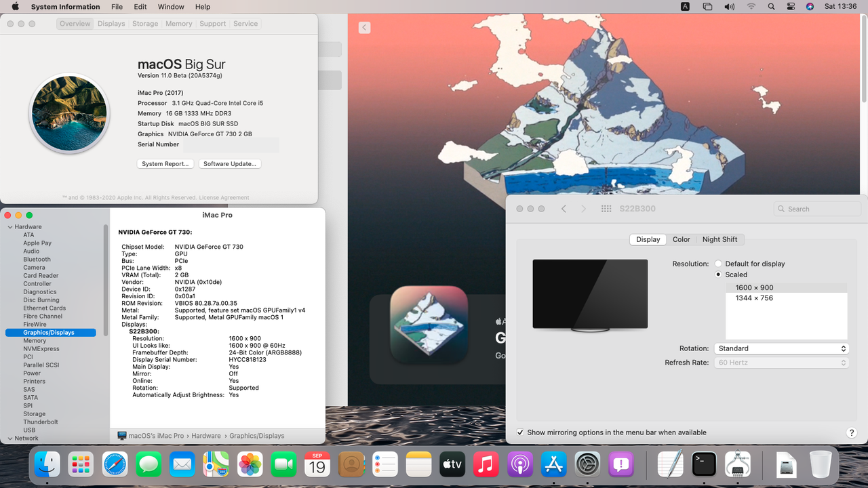
Task: Switch to Storage tab in About window
Action: click(145, 24)
